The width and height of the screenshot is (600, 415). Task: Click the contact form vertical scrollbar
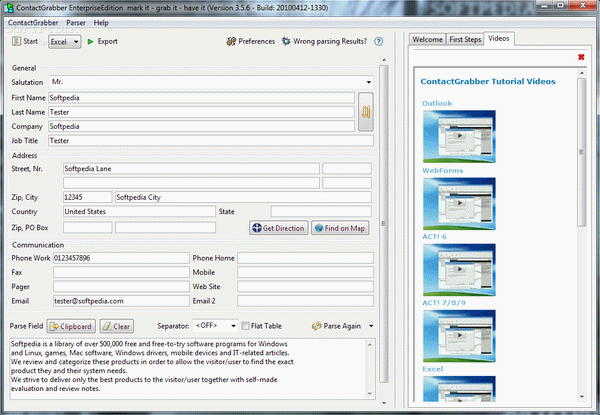tap(384, 223)
